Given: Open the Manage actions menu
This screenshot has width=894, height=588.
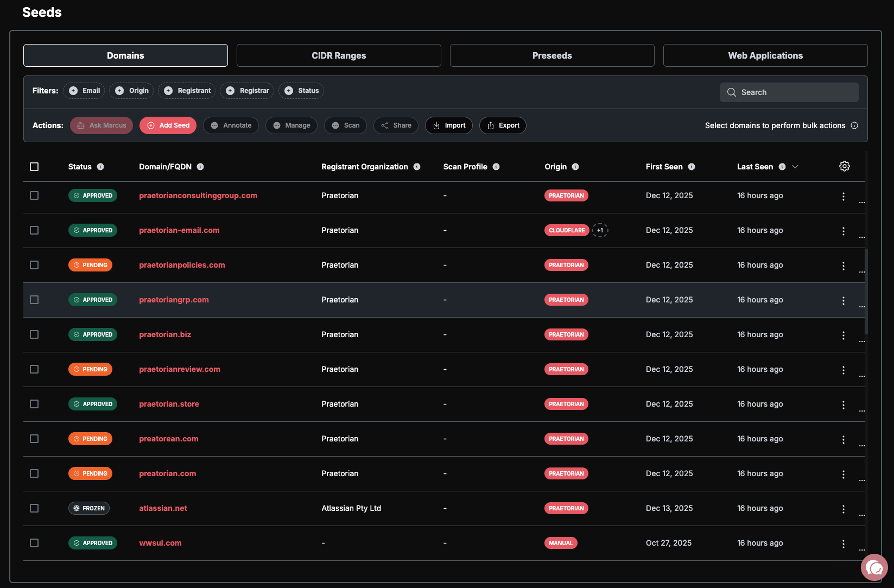Looking at the screenshot, I should (291, 125).
